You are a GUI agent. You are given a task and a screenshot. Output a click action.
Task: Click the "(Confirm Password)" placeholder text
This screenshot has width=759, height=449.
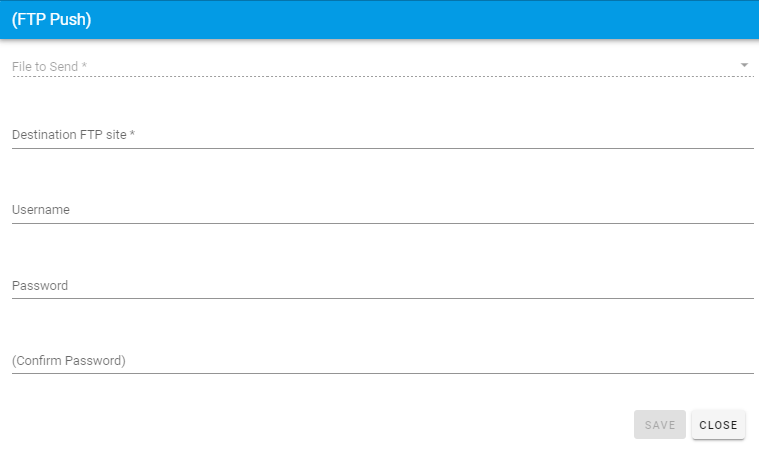(69, 360)
